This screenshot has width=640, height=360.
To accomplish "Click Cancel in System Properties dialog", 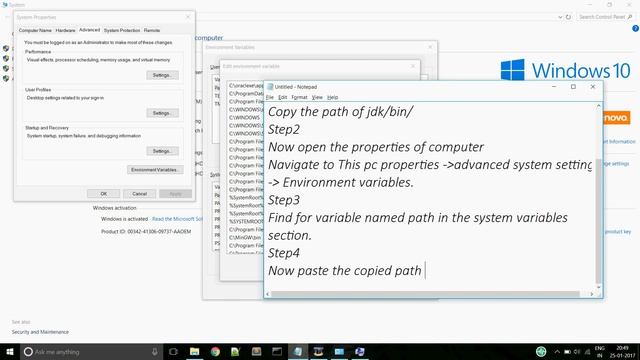I will click(140, 194).
